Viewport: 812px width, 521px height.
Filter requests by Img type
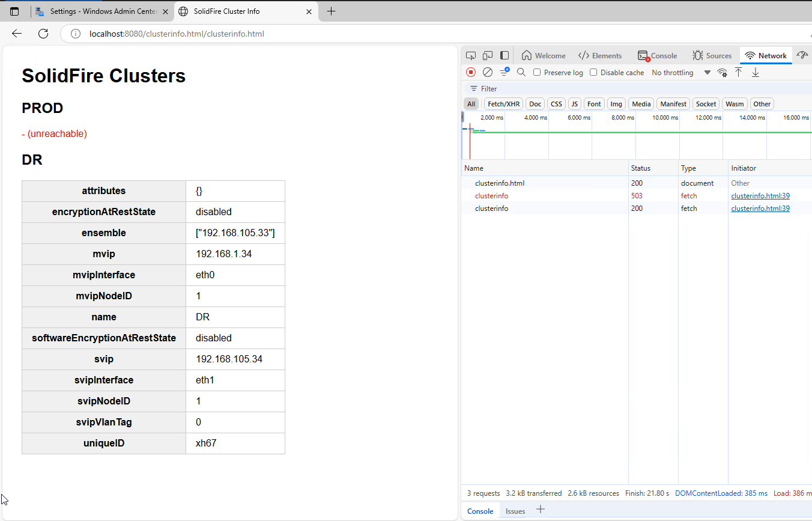616,104
